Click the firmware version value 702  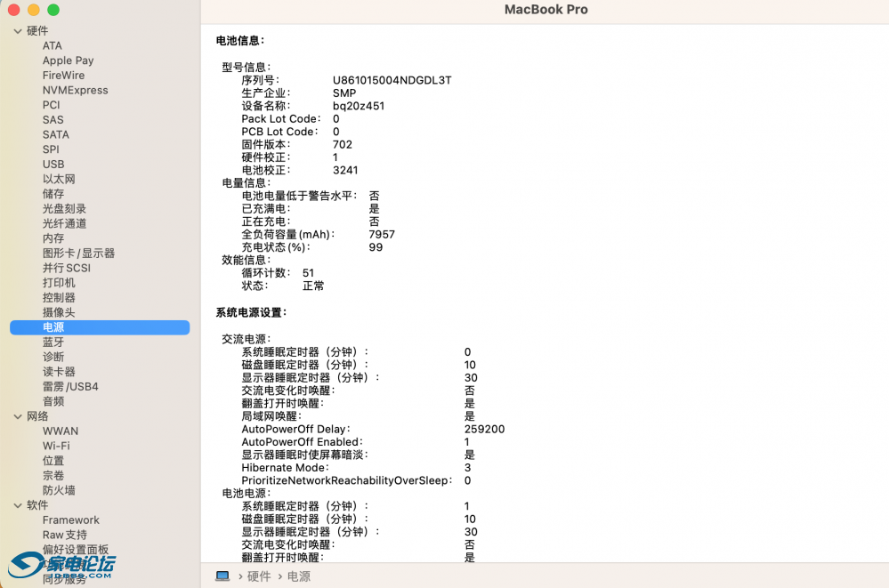(x=343, y=145)
